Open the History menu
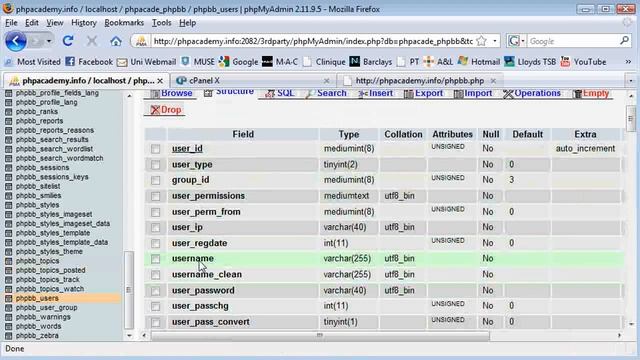This screenshot has height=360, width=640. pyautogui.click(x=84, y=23)
